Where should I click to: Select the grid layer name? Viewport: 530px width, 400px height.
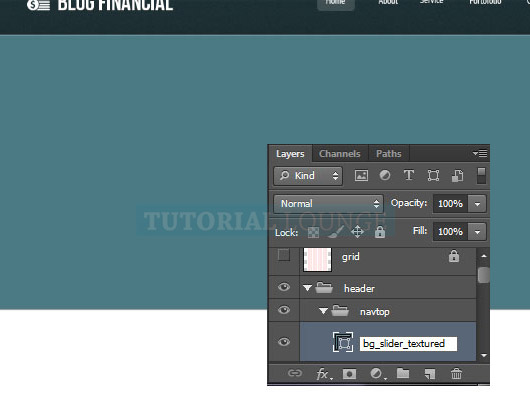(x=351, y=257)
